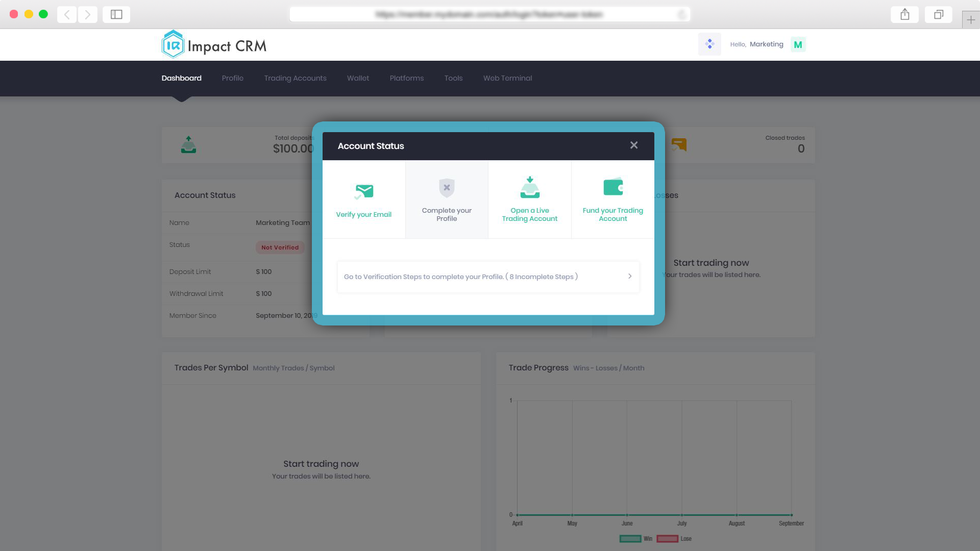The image size is (980, 551).
Task: Select the Dashboard tab
Action: coord(180,78)
